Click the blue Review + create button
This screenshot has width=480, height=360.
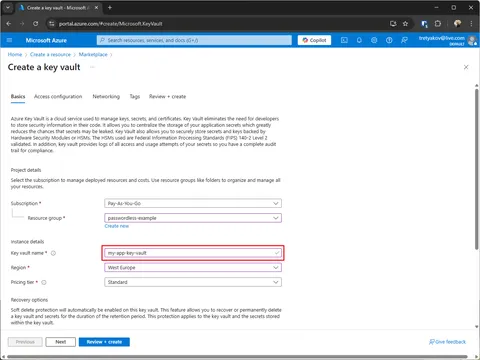[x=104, y=342]
